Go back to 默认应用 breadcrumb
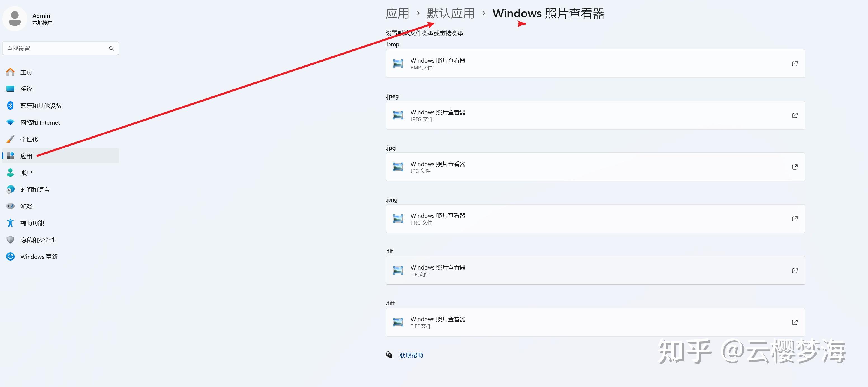 pos(451,13)
